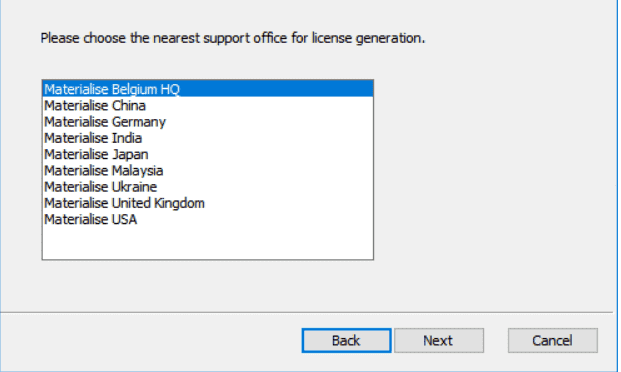
Task: Select Materialise USA in the list
Action: [208, 219]
